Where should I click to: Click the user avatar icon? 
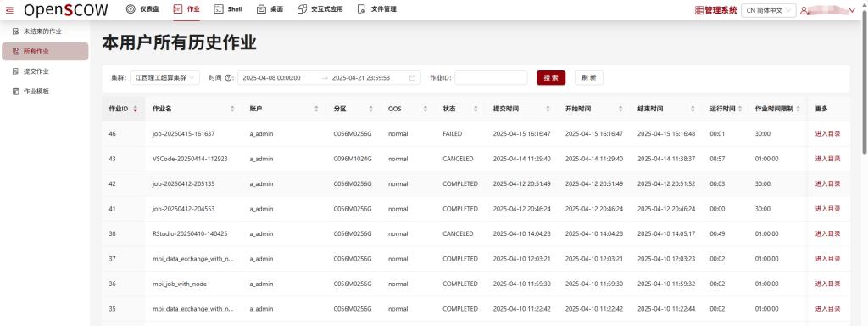coord(804,10)
